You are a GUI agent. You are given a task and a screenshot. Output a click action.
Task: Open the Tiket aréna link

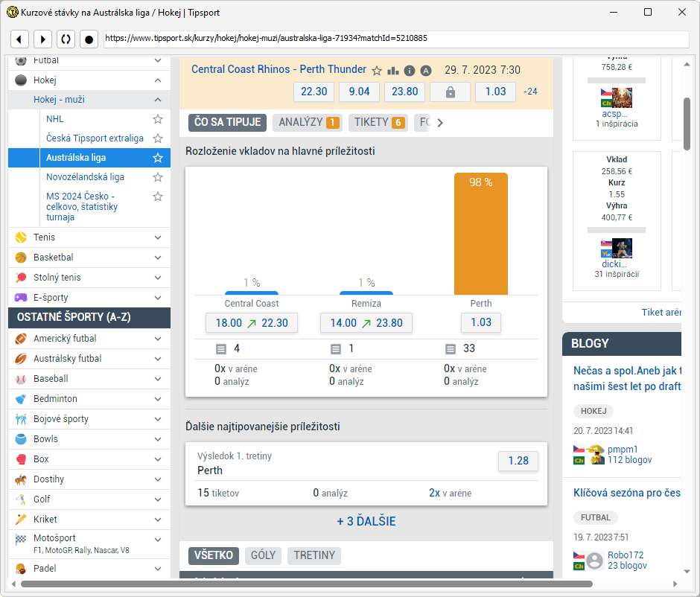pyautogui.click(x=661, y=313)
